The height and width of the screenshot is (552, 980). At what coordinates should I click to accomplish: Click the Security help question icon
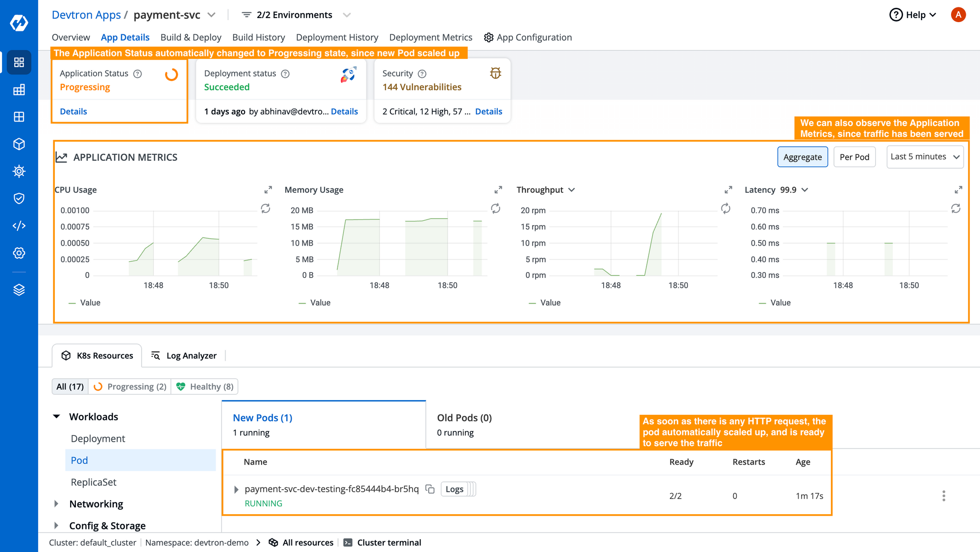tap(422, 74)
